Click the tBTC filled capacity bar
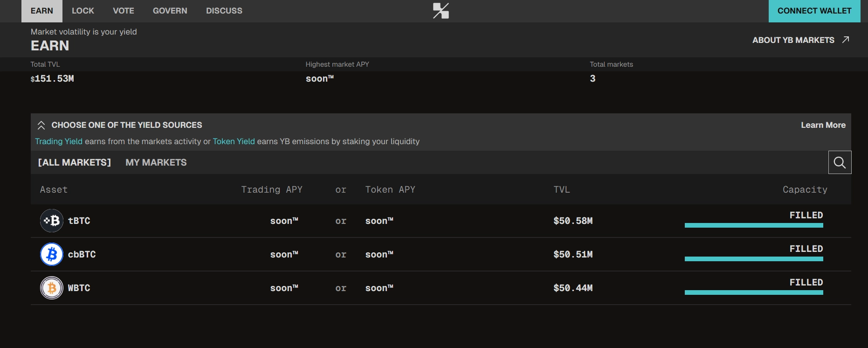 click(x=753, y=225)
